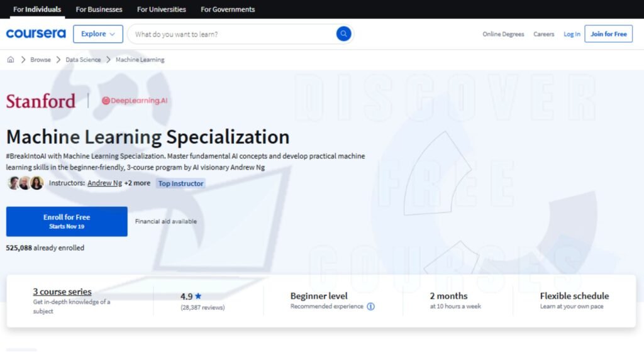Click the instructor avatar photos
Screen dimensions: 644x362
tap(25, 183)
